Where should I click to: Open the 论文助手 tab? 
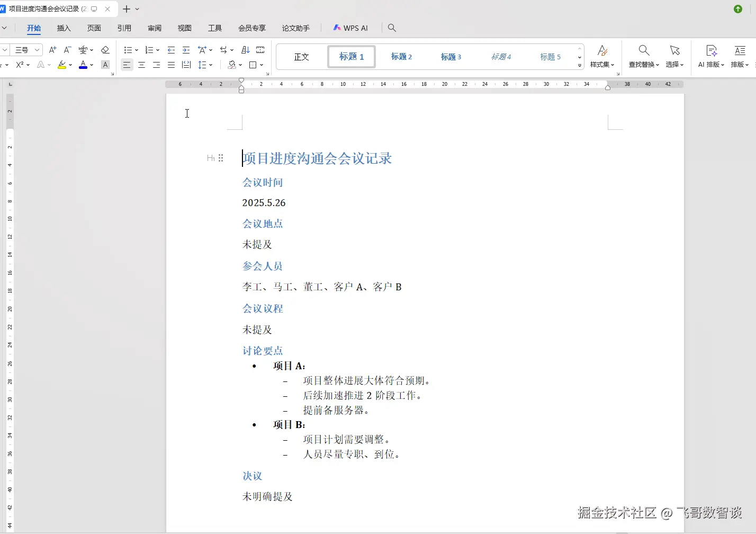tap(296, 28)
